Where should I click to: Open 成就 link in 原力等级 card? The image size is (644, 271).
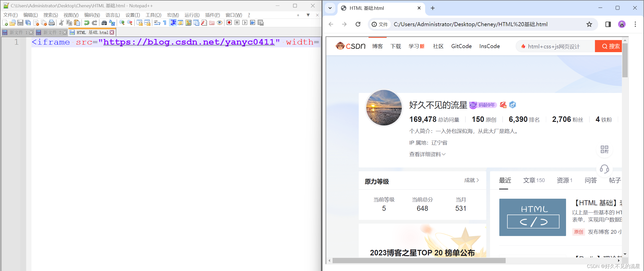pyautogui.click(x=472, y=180)
